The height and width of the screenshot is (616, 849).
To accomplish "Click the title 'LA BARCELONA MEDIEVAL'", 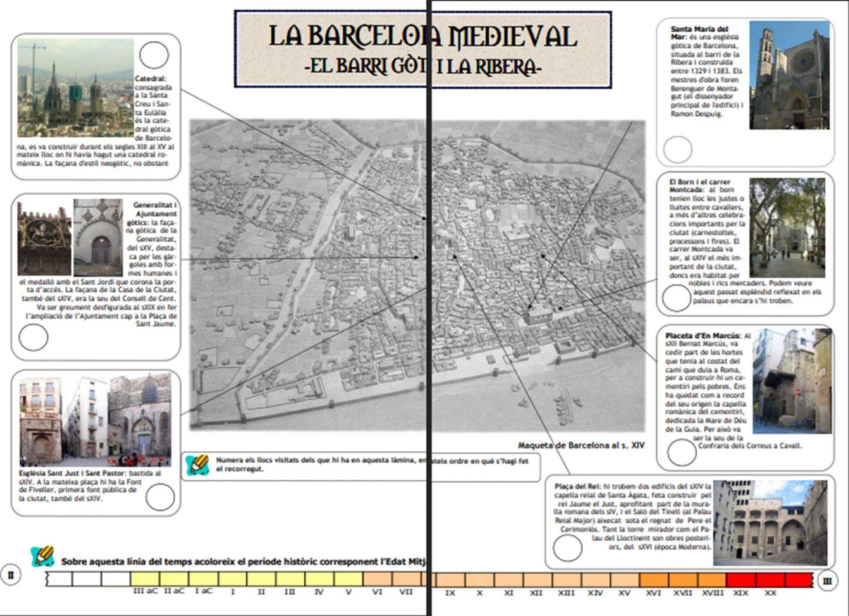I will coord(423,37).
